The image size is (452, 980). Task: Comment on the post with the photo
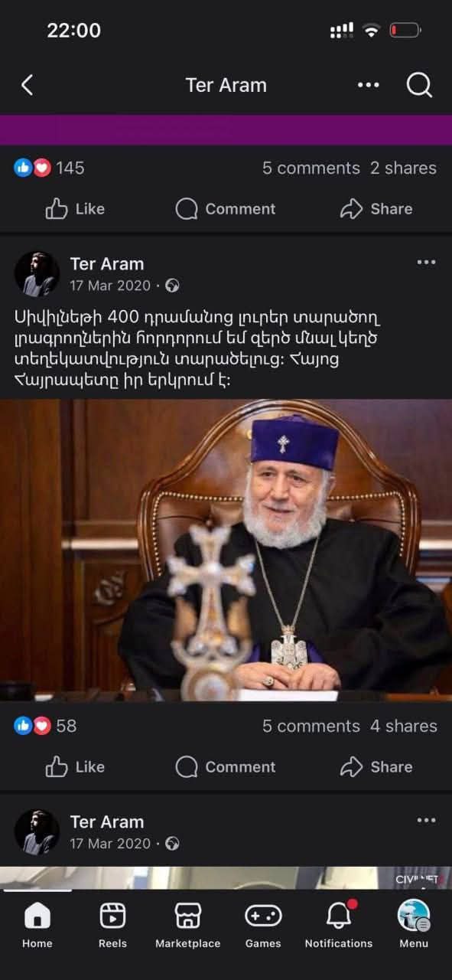pyautogui.click(x=225, y=766)
